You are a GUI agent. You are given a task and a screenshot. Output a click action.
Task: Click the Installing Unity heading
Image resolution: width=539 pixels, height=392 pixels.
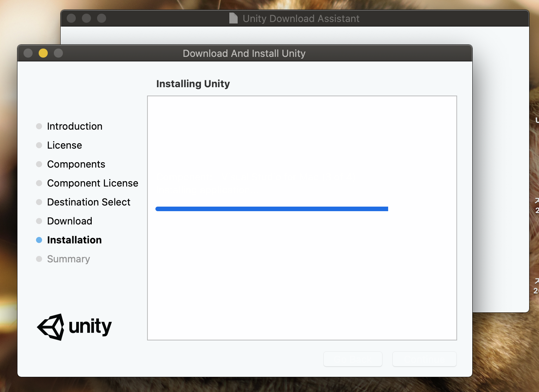(193, 84)
